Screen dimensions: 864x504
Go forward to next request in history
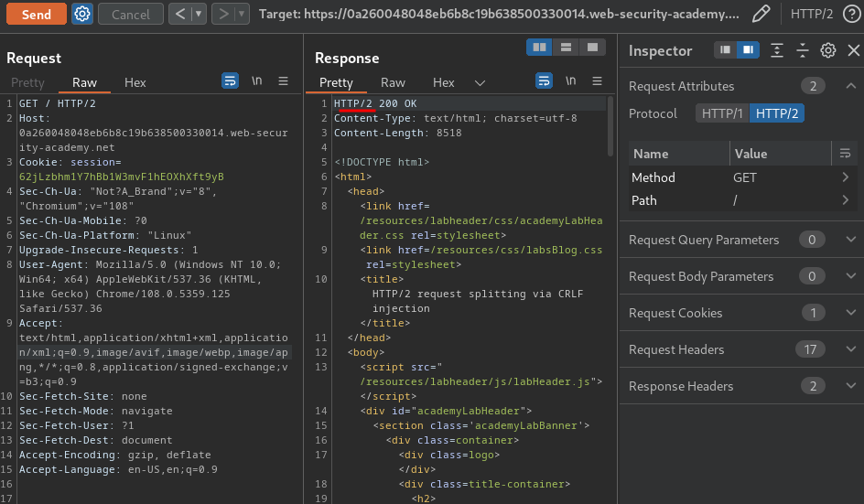tap(223, 14)
